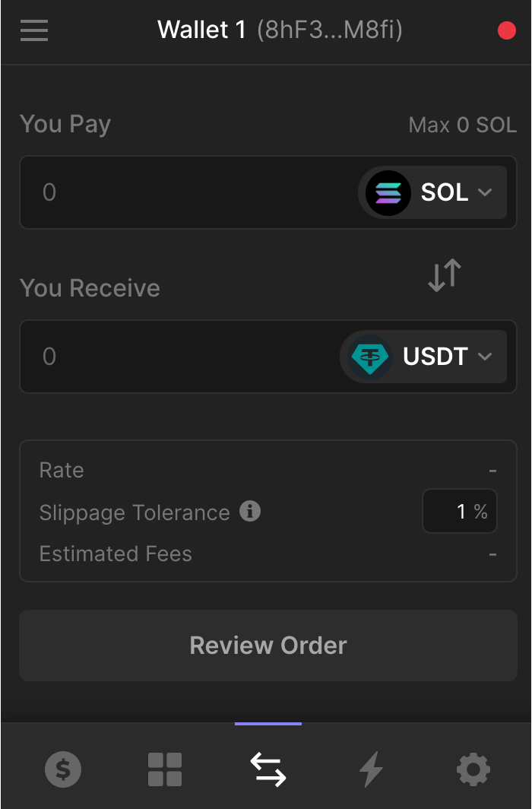Focus the You Receive amount field
The image size is (532, 809).
pyautogui.click(x=175, y=357)
